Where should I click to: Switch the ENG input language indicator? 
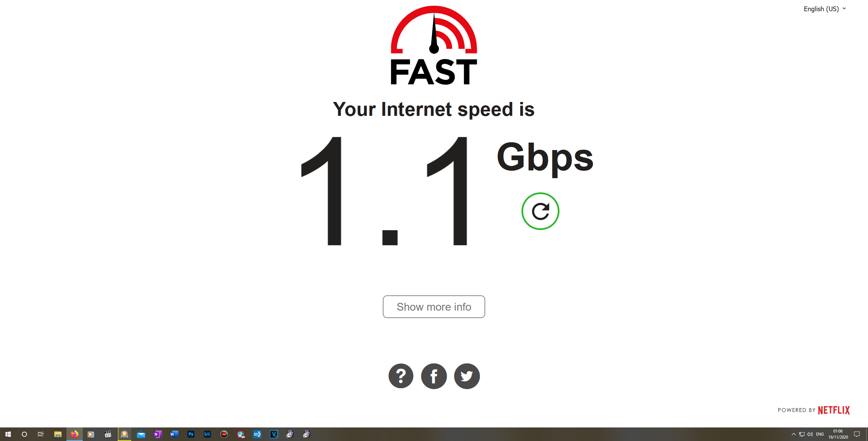point(820,434)
